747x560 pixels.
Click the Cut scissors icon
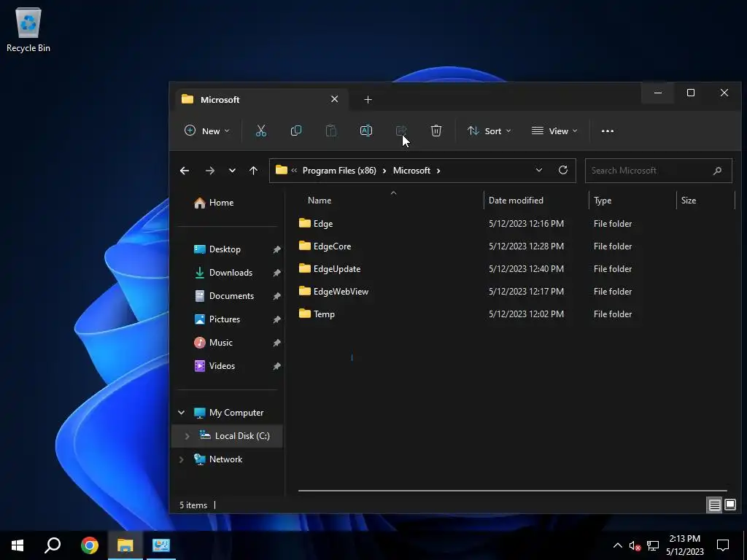tap(261, 131)
